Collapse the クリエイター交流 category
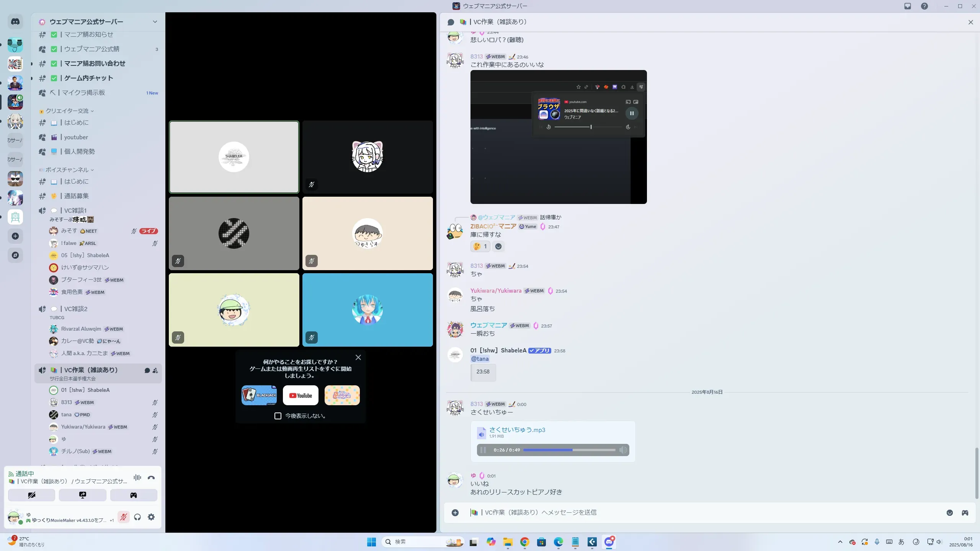The image size is (980, 551). coord(67,111)
